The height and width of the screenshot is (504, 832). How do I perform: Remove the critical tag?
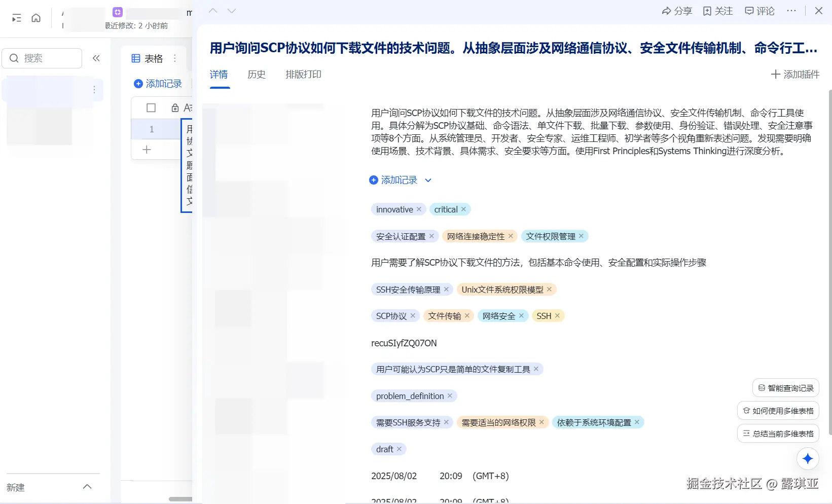(x=463, y=209)
